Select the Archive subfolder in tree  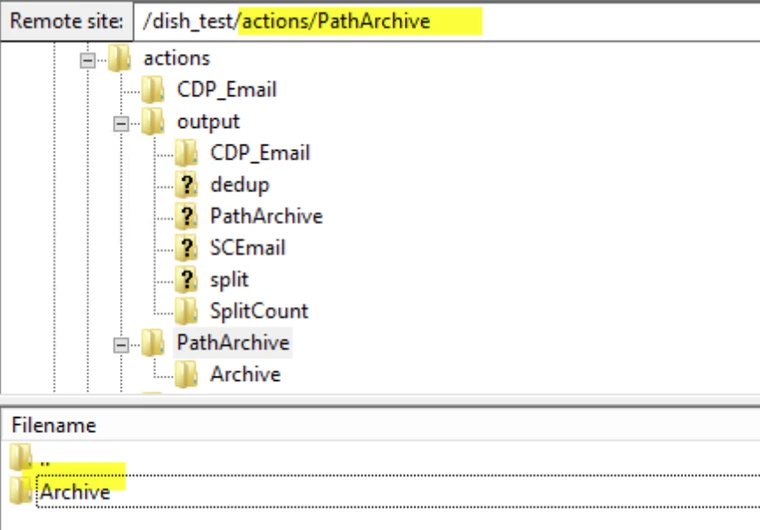coord(245,375)
